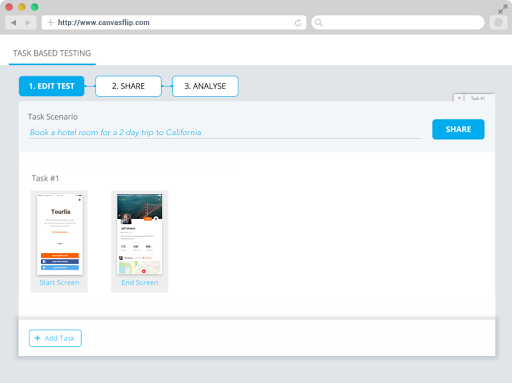Go to the 3. ANALYSE step
The width and height of the screenshot is (512, 383).
205,86
